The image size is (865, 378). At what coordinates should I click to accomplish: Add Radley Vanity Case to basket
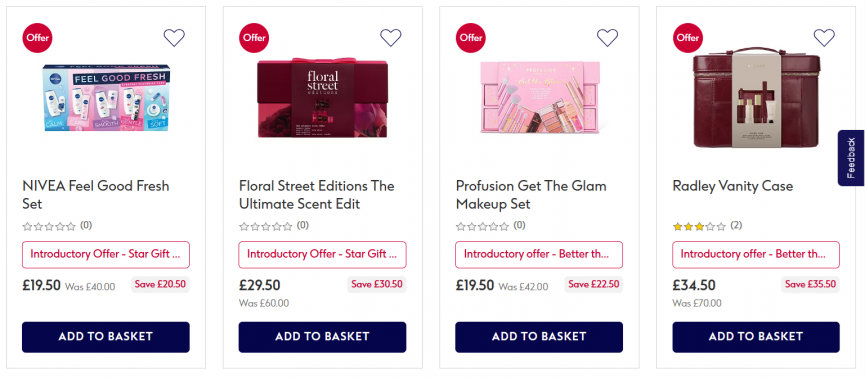point(756,337)
